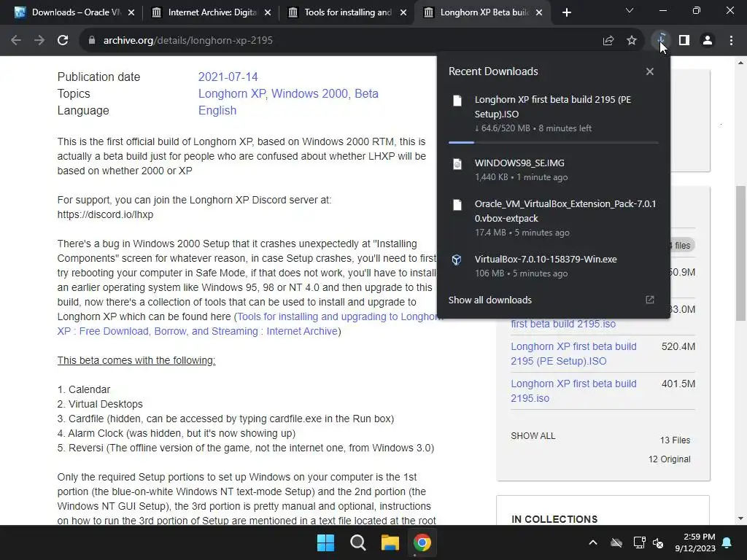Close the Internet Archive: Digital tab
Image resolution: width=747 pixels, height=560 pixels.
[268, 12]
